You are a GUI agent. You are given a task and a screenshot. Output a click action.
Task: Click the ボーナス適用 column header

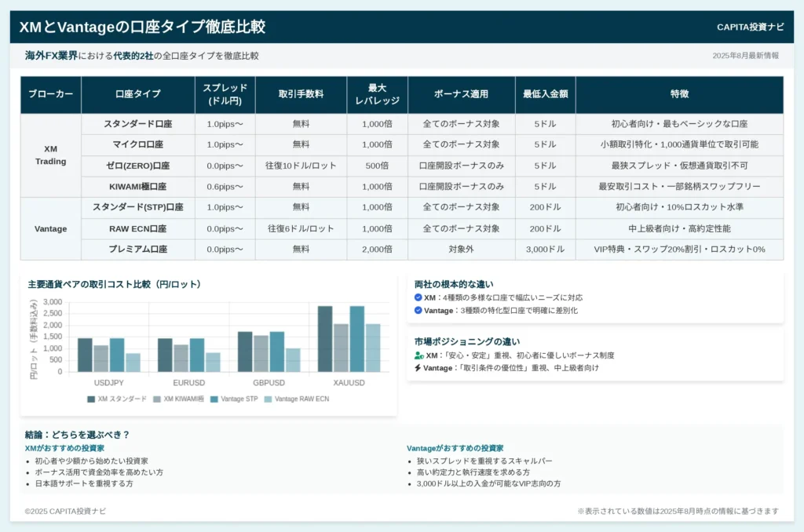[x=462, y=94]
